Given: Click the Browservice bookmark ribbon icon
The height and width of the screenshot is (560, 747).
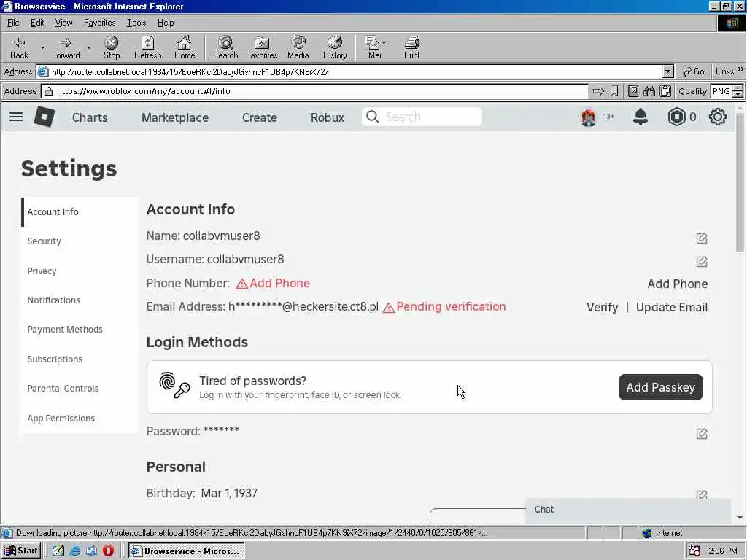Looking at the screenshot, I should 614,91.
